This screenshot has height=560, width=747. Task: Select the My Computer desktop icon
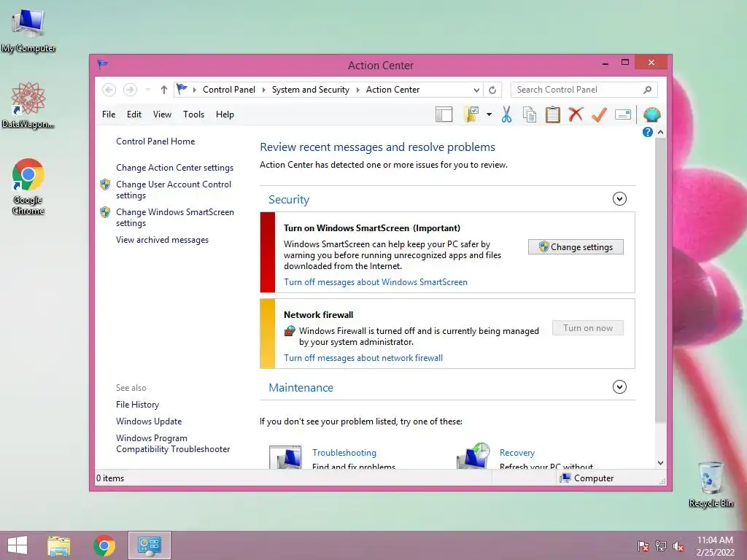(28, 31)
